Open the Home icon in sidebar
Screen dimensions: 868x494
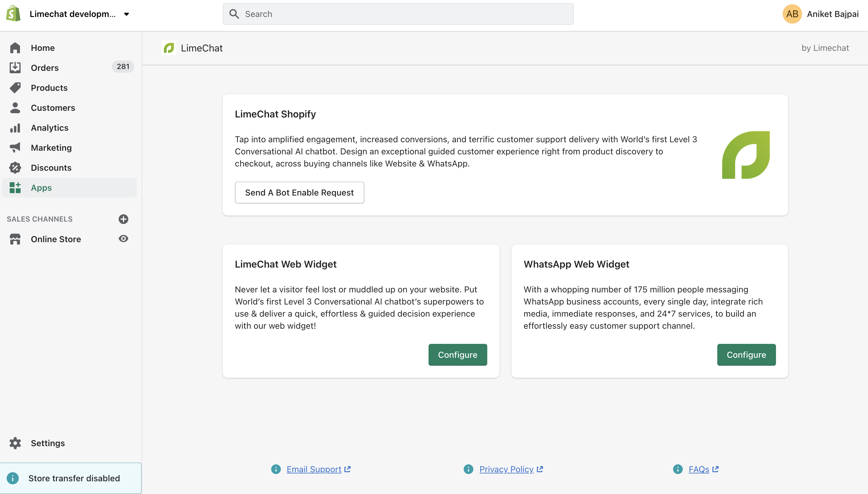point(15,48)
